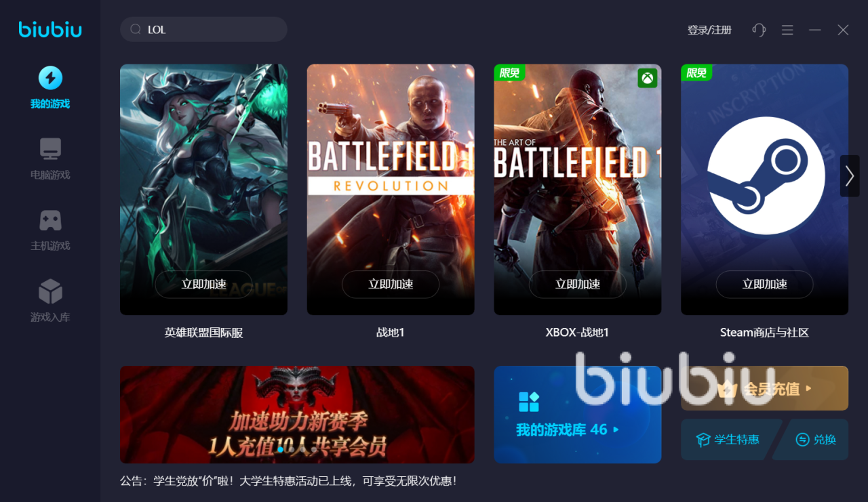
Task: Click 立即加速 for 英雄联盟国际服
Action: click(x=203, y=285)
